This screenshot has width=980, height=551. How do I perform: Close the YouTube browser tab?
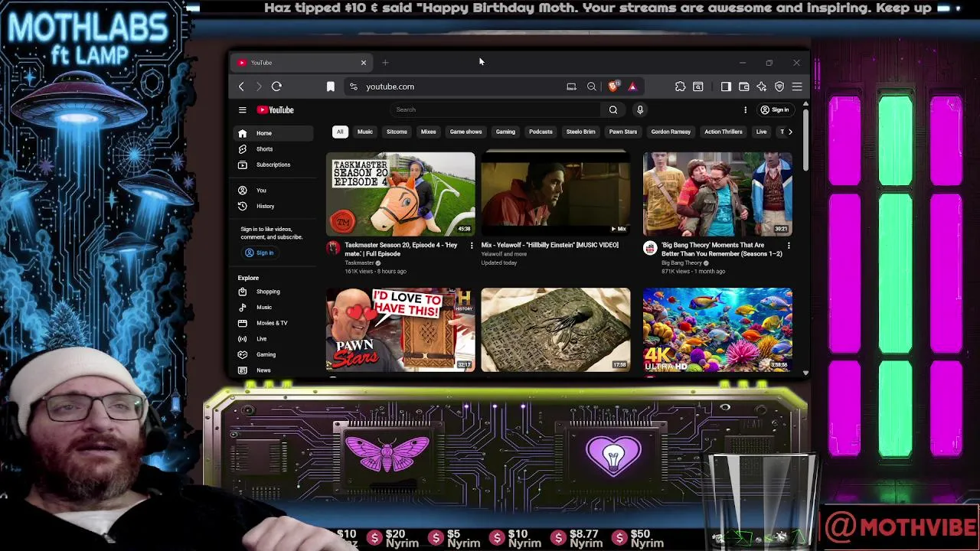tap(364, 63)
